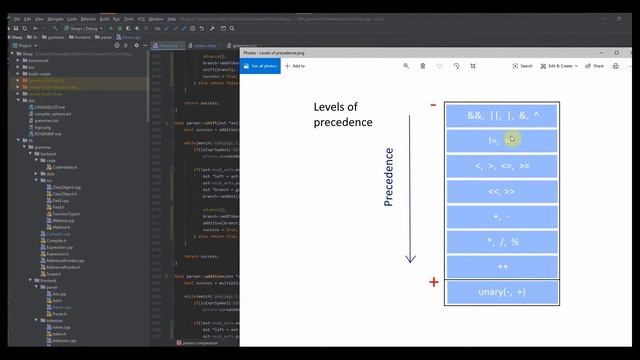The width and height of the screenshot is (640, 360).
Task: Open the Code menu in the IDE
Action: (72, 19)
